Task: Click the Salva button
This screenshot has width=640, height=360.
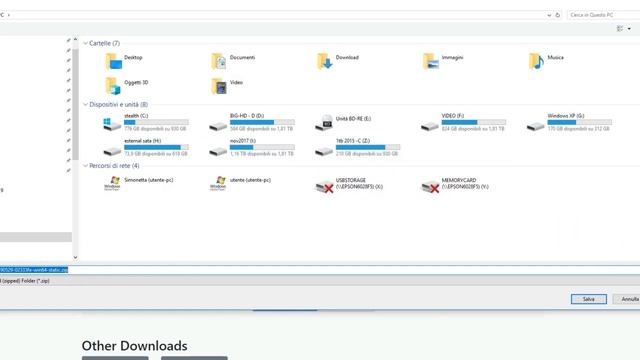Action: (x=589, y=299)
